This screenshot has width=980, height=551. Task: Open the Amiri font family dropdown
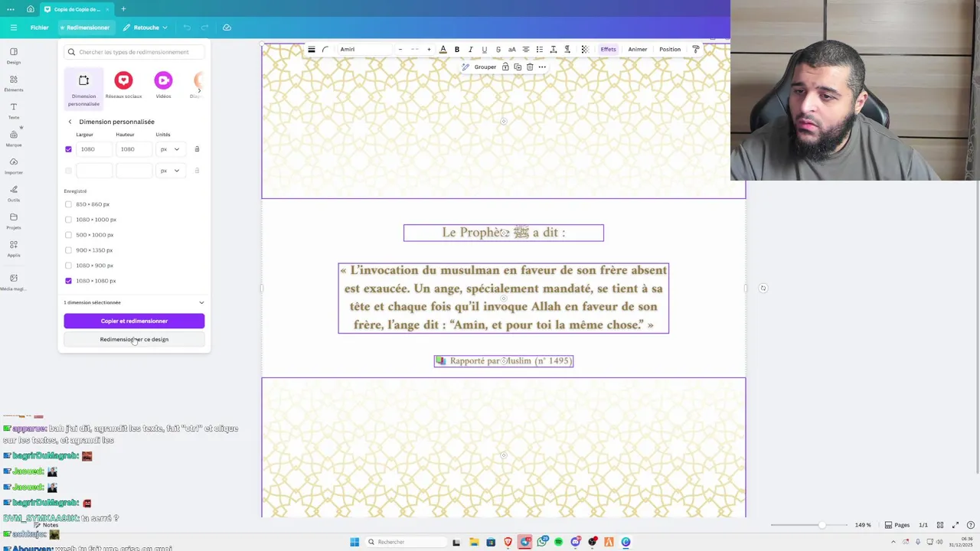(x=365, y=49)
